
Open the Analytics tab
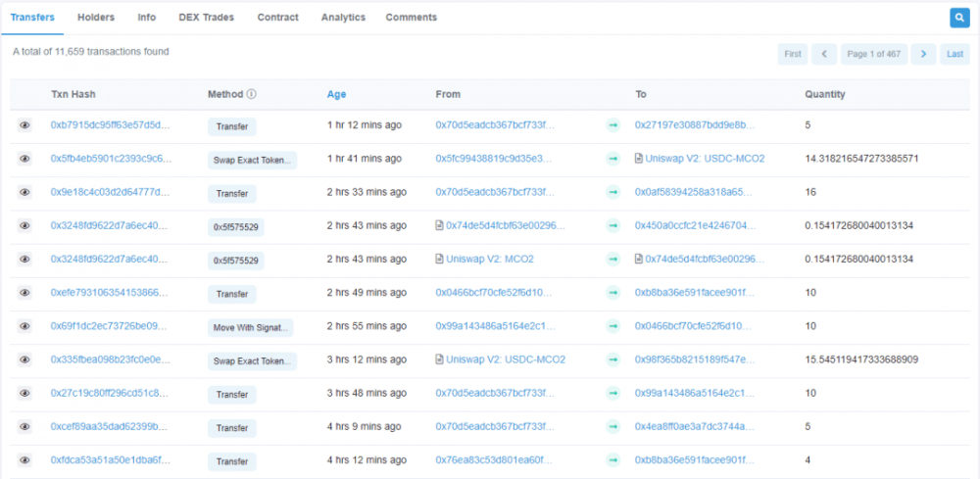click(x=343, y=18)
